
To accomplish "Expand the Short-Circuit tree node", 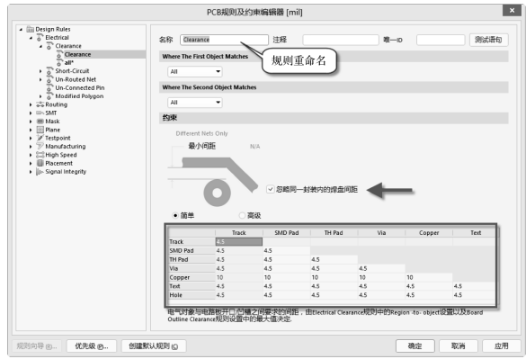I will (40, 71).
